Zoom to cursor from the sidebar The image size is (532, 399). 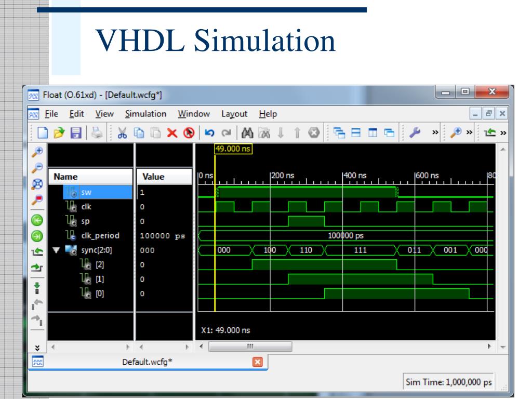click(37, 199)
